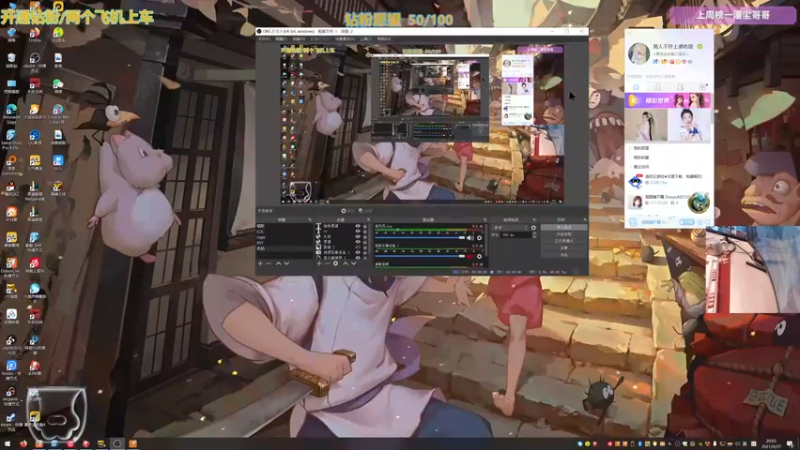
Task: Expand 我的频道 section in chat panel
Action: click(x=643, y=148)
